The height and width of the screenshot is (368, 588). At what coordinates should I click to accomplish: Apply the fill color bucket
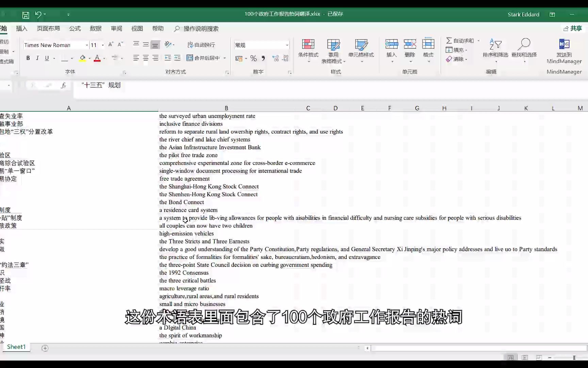(82, 58)
